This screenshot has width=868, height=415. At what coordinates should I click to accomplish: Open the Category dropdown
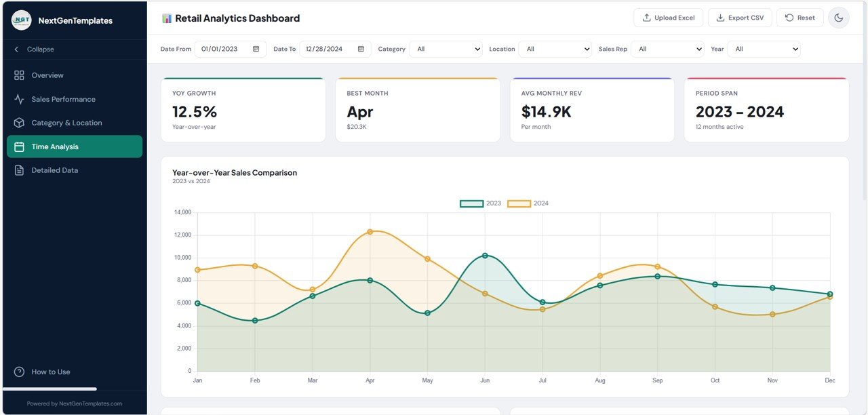446,48
